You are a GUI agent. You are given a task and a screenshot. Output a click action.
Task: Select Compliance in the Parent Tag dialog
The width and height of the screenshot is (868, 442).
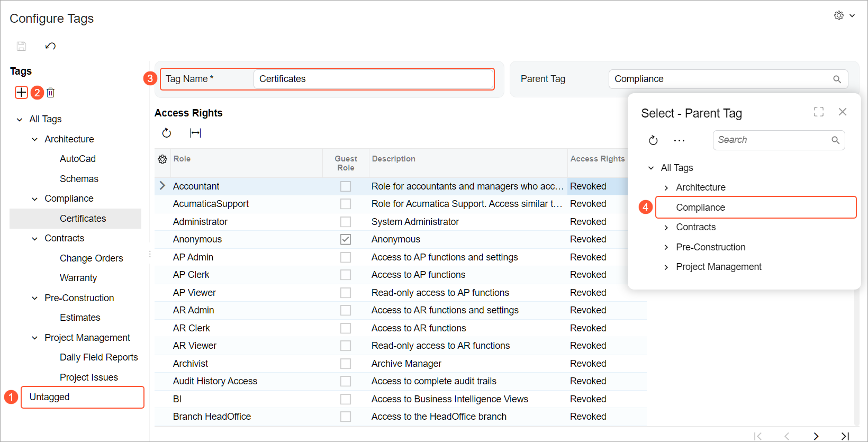pyautogui.click(x=700, y=208)
